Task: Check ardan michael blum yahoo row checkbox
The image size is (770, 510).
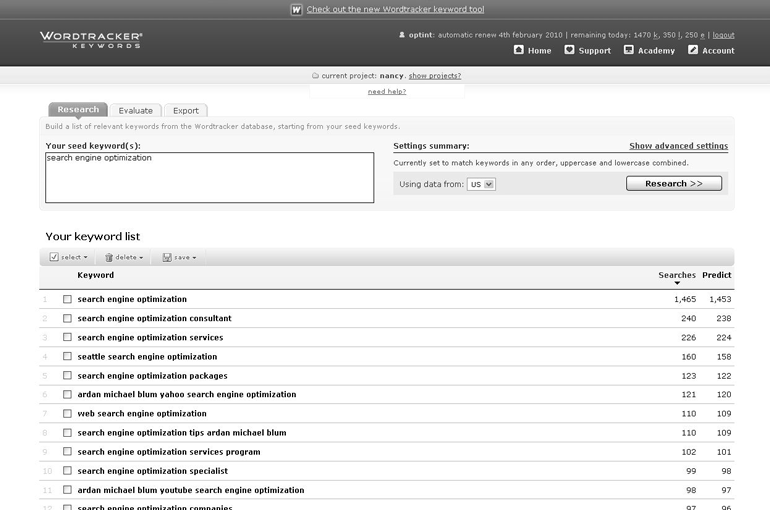Action: [67, 394]
